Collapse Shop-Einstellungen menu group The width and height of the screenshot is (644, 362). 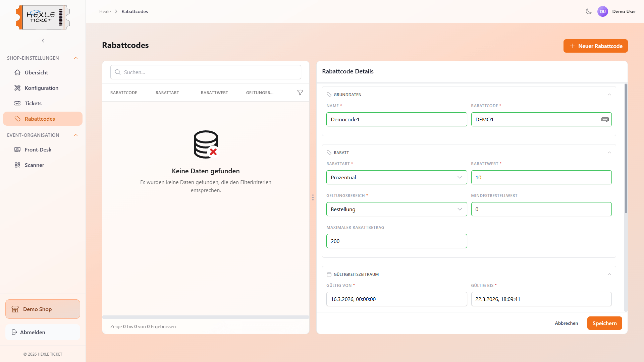76,58
